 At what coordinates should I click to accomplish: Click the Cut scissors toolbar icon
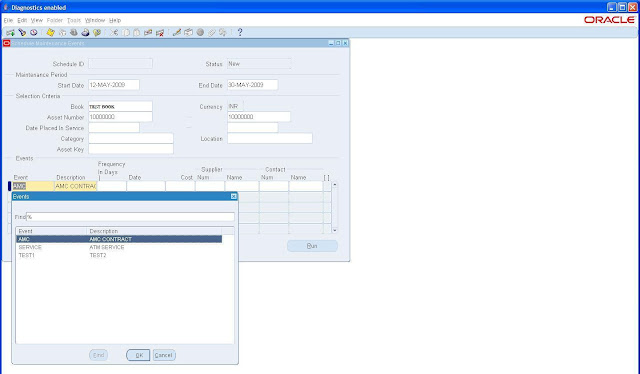click(114, 33)
